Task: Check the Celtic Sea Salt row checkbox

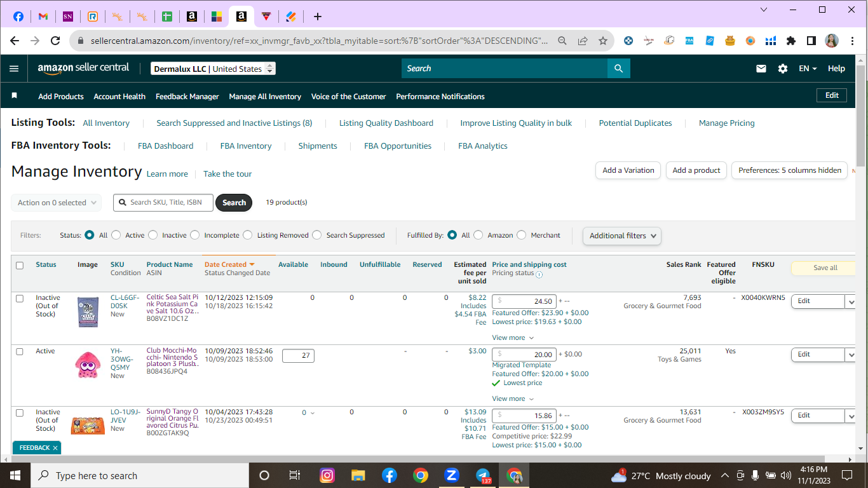Action: point(20,299)
